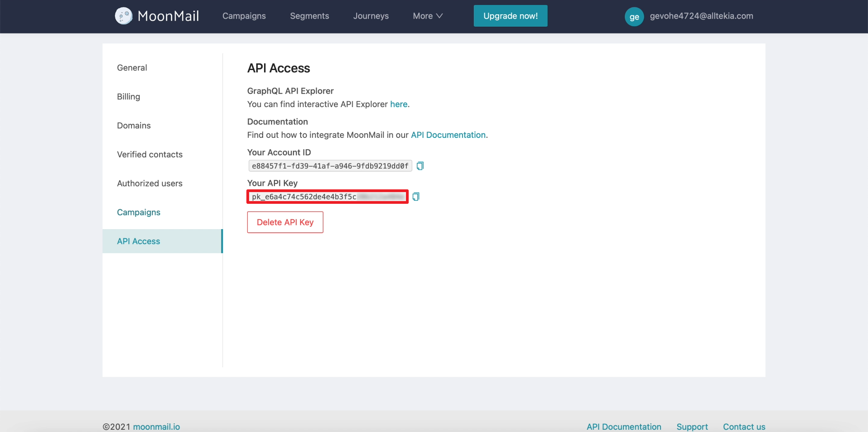Select the API Access sidebar tab
868x432 pixels.
(162, 241)
